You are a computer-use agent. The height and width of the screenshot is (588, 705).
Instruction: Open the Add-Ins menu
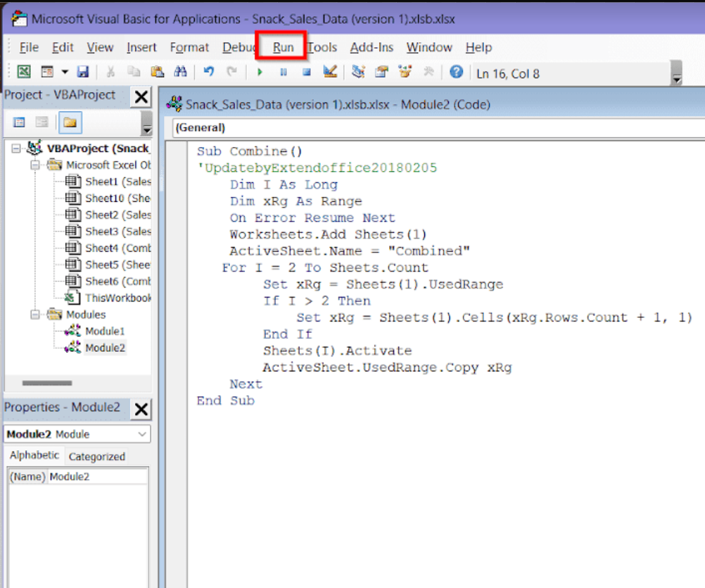(x=371, y=47)
